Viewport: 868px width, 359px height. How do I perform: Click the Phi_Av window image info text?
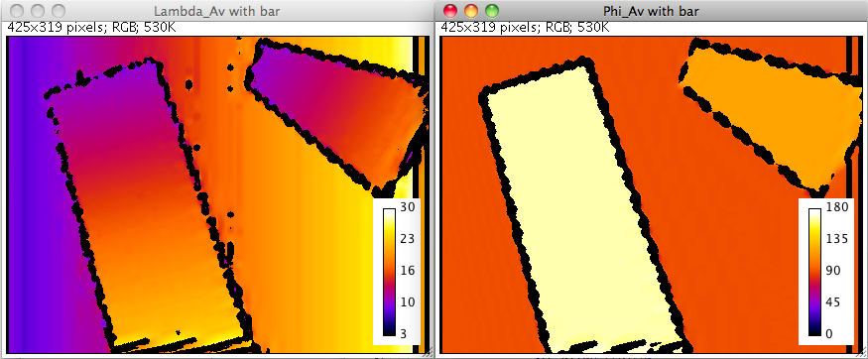(x=526, y=27)
